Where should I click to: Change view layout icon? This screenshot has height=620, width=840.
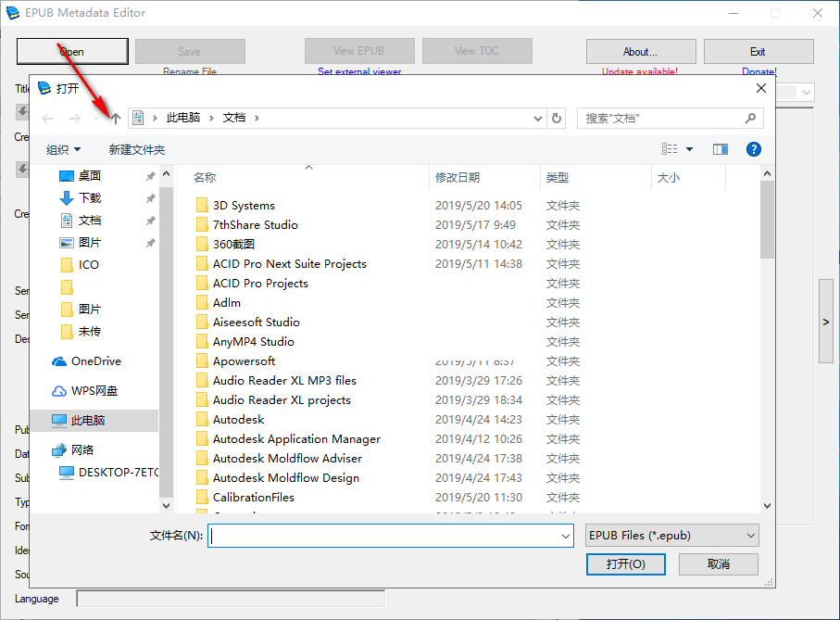669,149
